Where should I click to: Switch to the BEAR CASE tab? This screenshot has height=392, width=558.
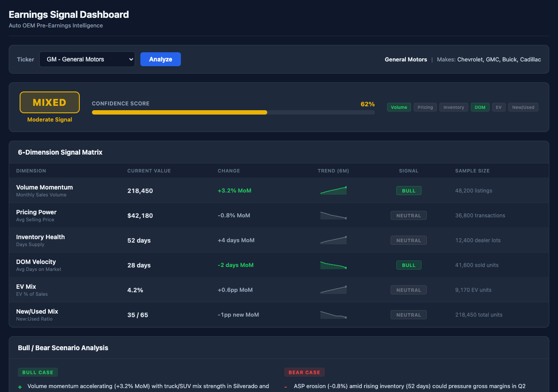pos(304,372)
